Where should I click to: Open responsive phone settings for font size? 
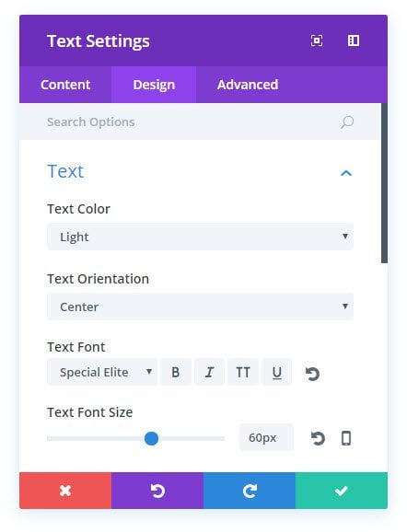[346, 438]
